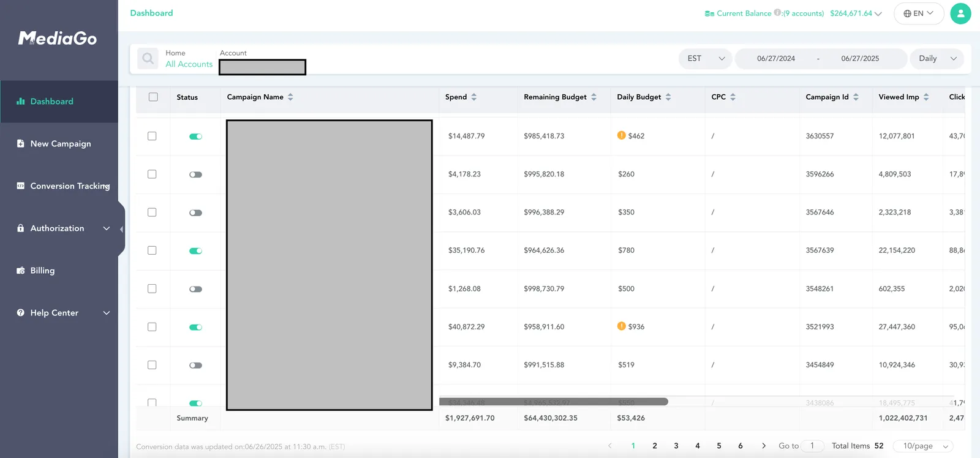The height and width of the screenshot is (458, 980).
Task: Click the start date 06/27/2024 field
Action: coord(776,59)
